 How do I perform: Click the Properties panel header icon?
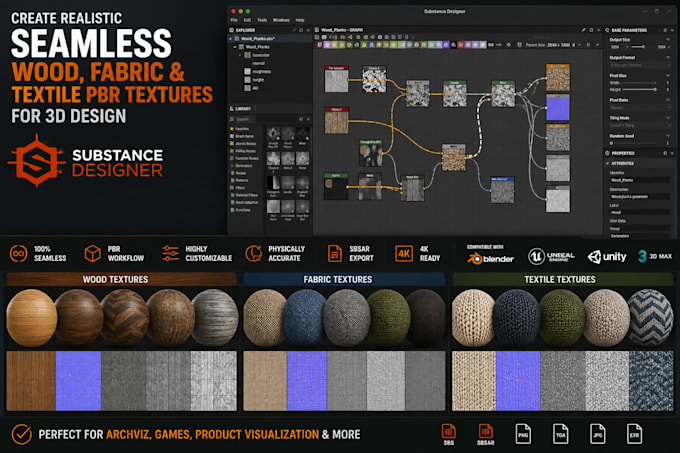[607, 153]
